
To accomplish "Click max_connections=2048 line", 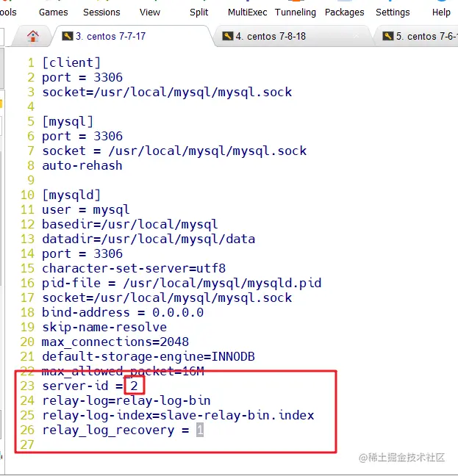I will coord(115,342).
